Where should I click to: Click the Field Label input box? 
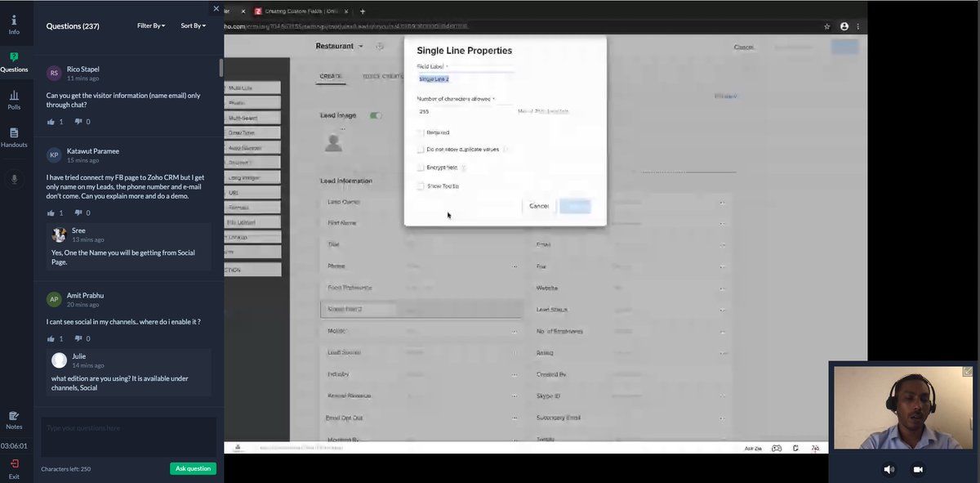(x=465, y=79)
